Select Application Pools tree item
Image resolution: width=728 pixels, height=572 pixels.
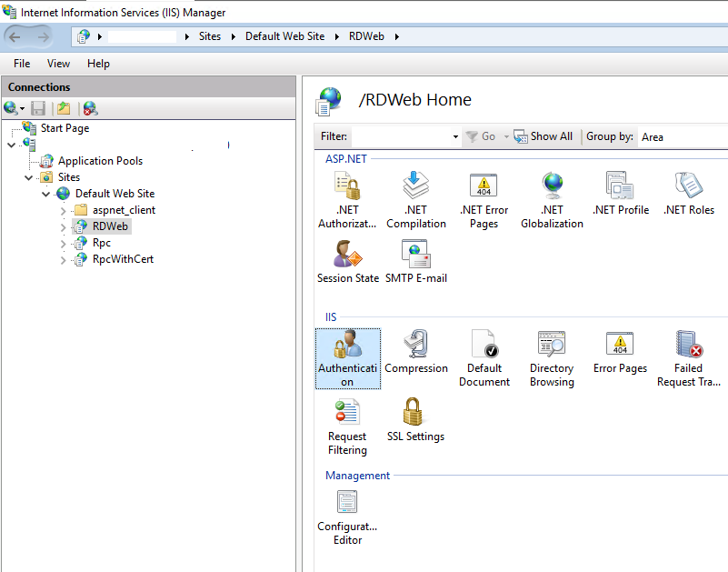pyautogui.click(x=100, y=161)
